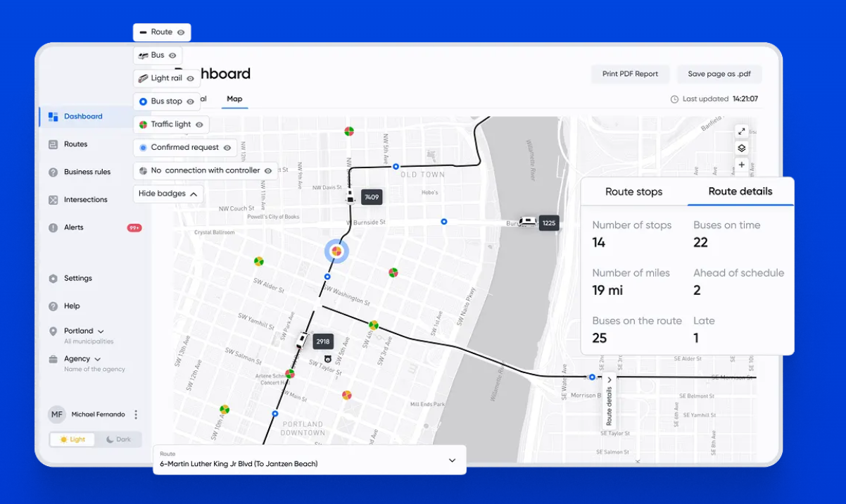846x504 pixels.
Task: Click the Print PDF Report button
Action: [x=630, y=74]
